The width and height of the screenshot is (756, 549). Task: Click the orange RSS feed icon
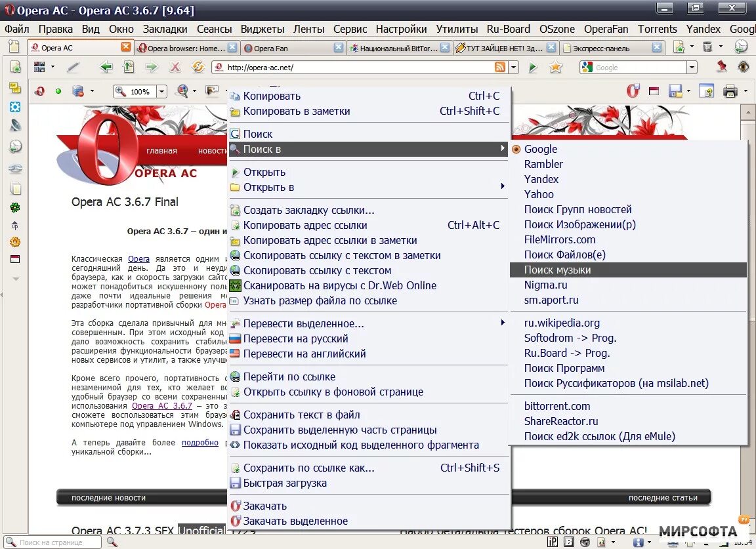pos(501,67)
